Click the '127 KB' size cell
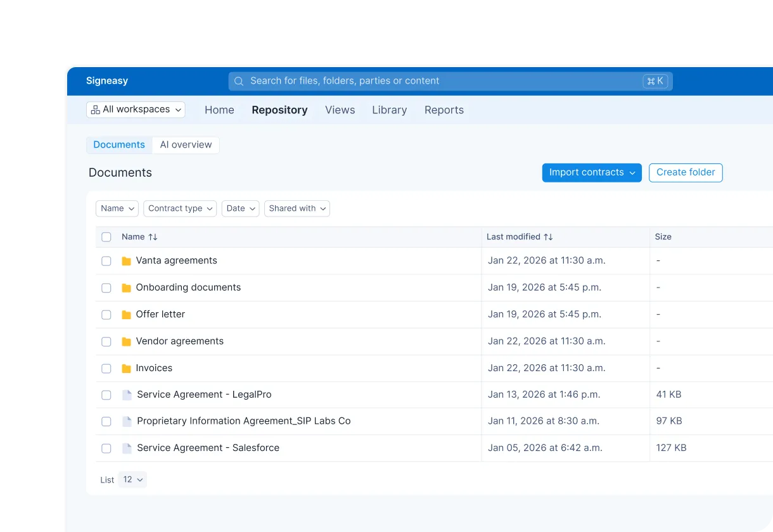 pyautogui.click(x=672, y=447)
